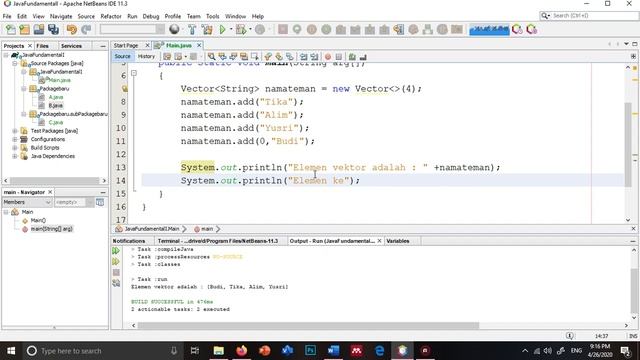Click Find Previous Occurrence editor icon

click(x=222, y=57)
